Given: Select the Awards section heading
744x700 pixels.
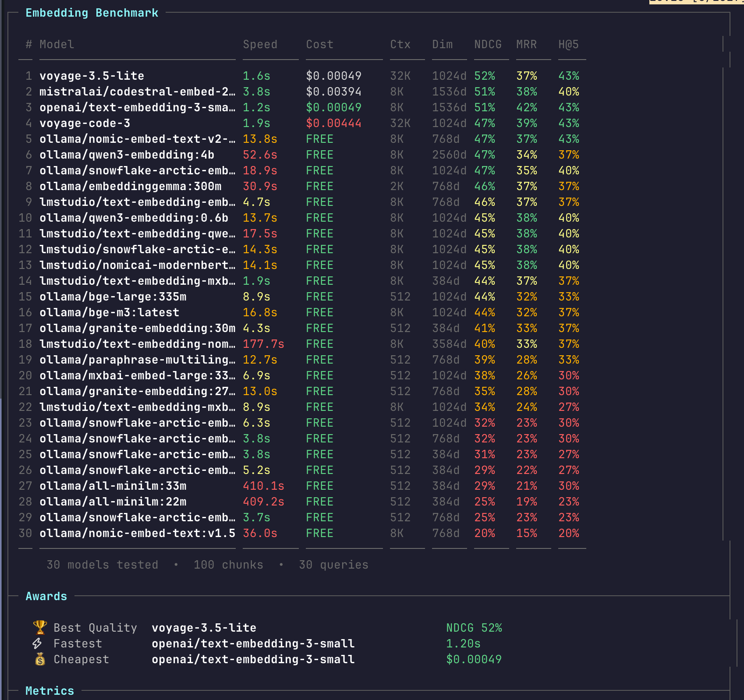Looking at the screenshot, I should (46, 596).
